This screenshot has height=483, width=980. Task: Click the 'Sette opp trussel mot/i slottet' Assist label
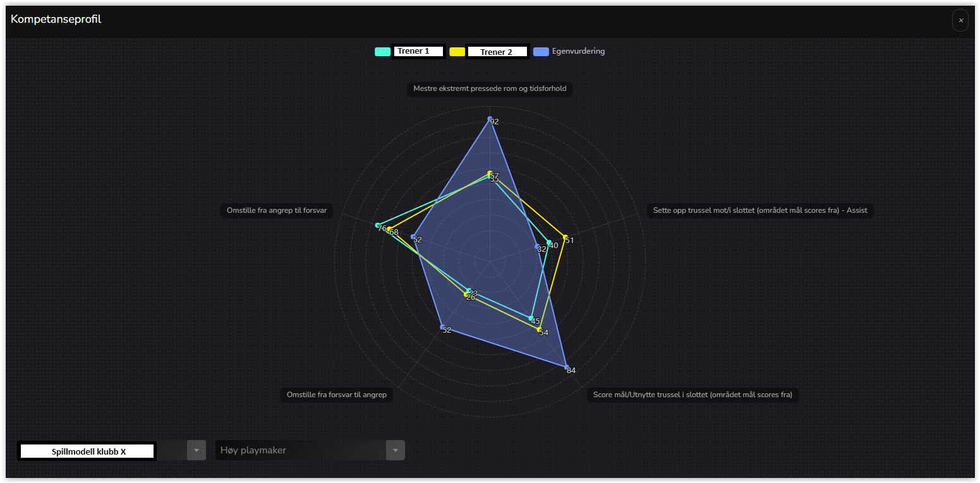[760, 210]
